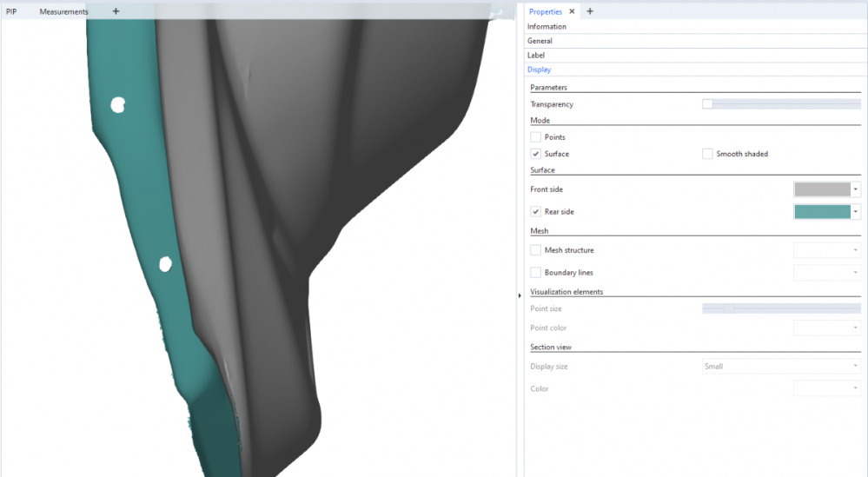Image resolution: width=868 pixels, height=477 pixels.
Task: Select the Properties tab
Action: pyautogui.click(x=546, y=11)
